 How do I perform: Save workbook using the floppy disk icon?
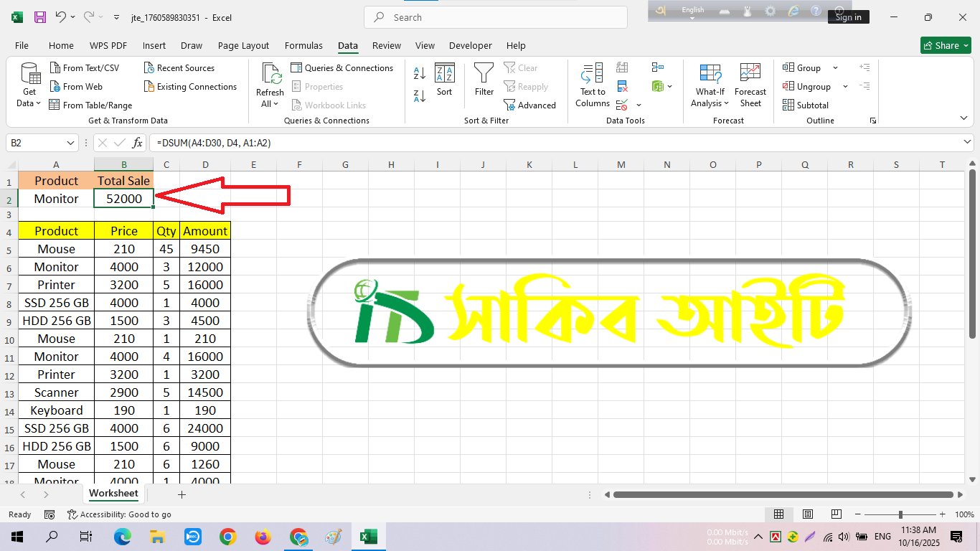tap(40, 17)
